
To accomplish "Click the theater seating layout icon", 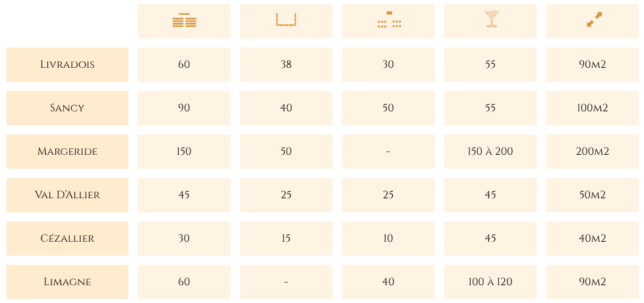I will (184, 20).
